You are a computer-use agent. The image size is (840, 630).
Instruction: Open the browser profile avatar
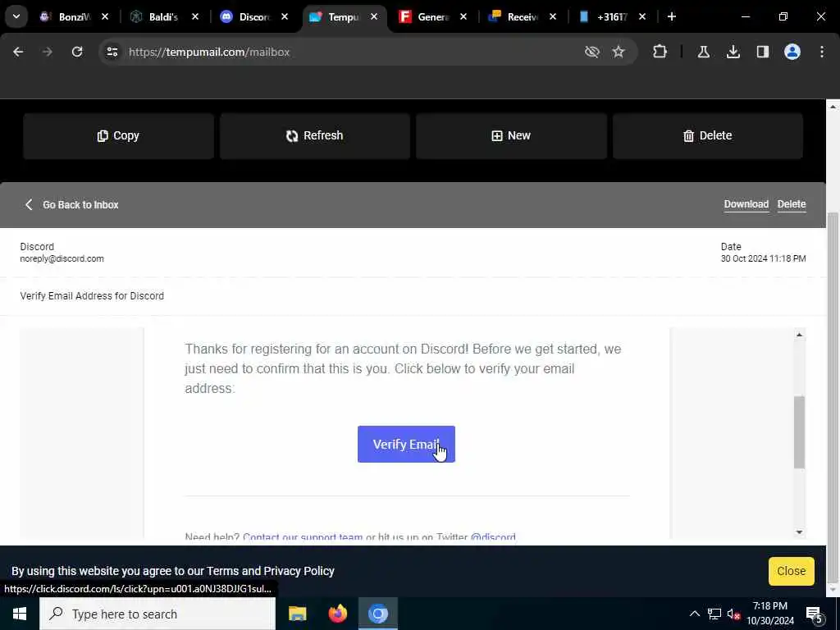[792, 52]
